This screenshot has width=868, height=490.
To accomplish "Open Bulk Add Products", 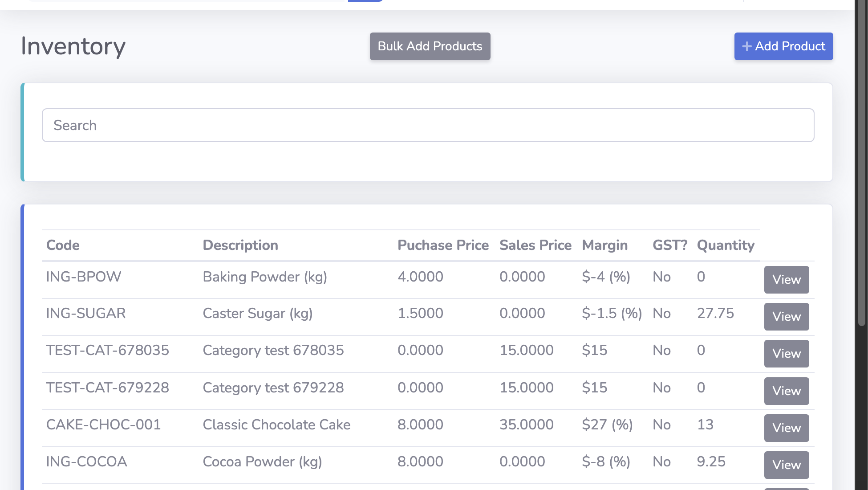I will (430, 46).
